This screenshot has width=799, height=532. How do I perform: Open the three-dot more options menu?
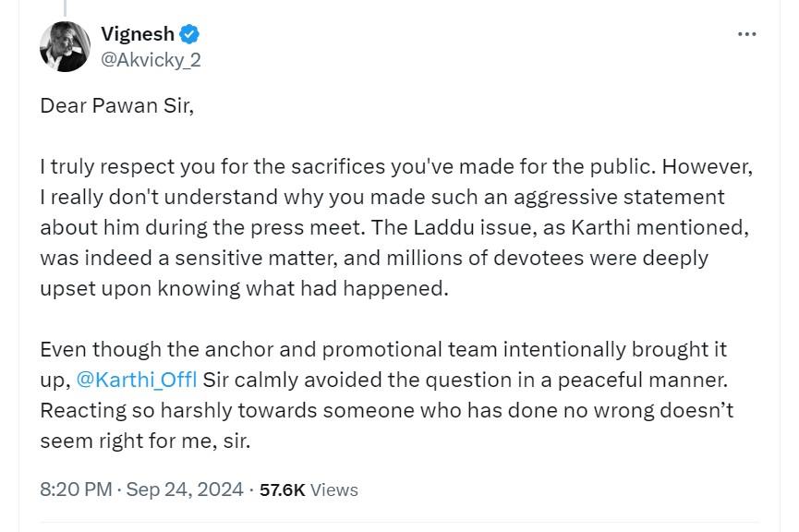click(746, 34)
